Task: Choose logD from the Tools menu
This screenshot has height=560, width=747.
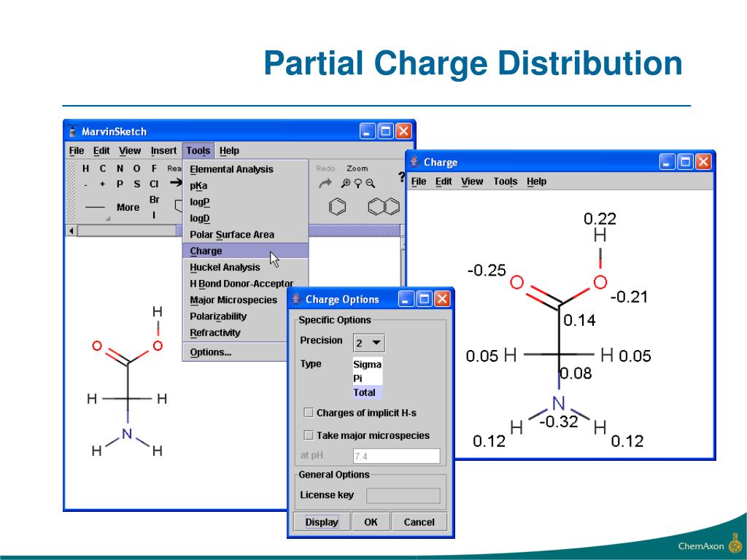Action: click(x=245, y=218)
